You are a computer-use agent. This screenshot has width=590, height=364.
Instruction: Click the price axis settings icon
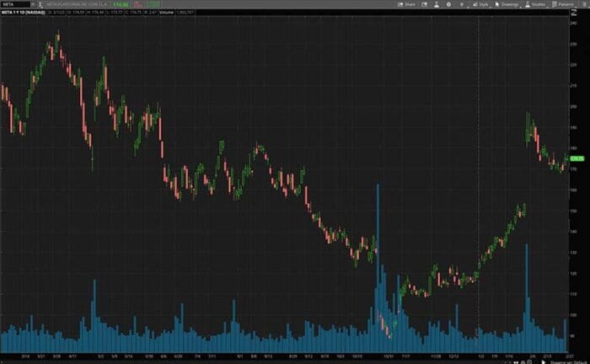pos(574,13)
